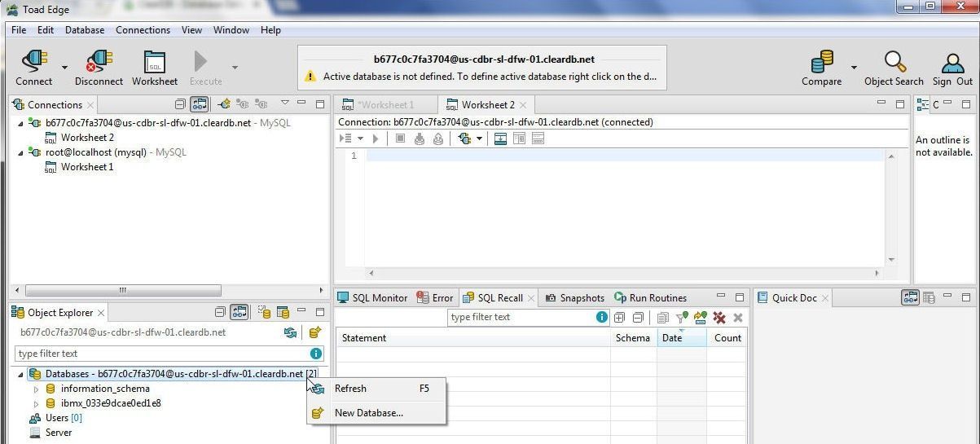The image size is (980, 444).
Task: Click the warning icon in the active database banner
Action: point(310,77)
